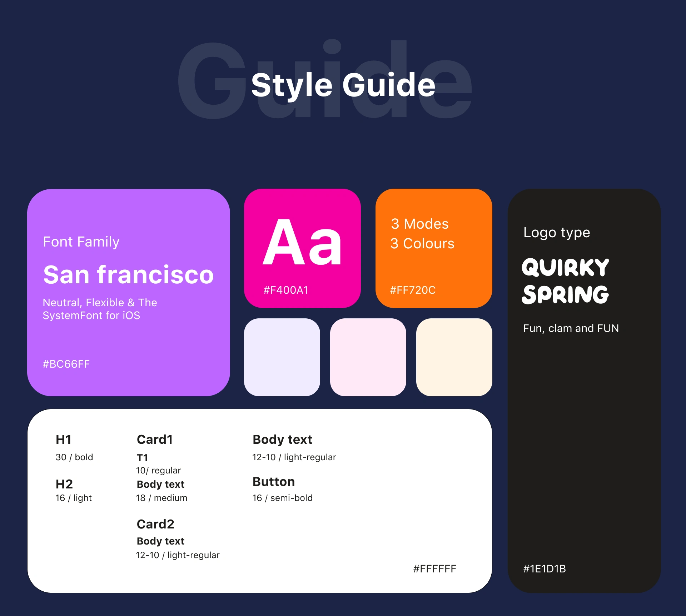The image size is (686, 616).
Task: Click the Font Family label
Action: tap(81, 242)
